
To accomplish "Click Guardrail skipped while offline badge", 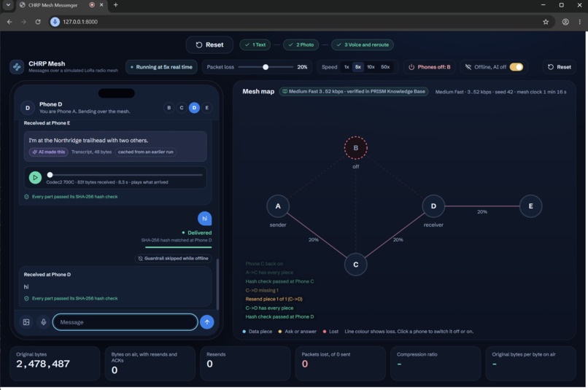I will (x=173, y=259).
